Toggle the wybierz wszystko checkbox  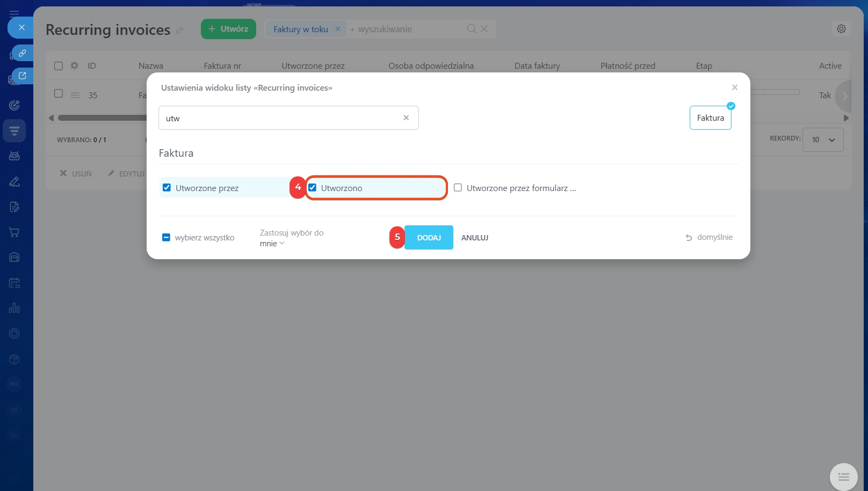[x=166, y=237]
